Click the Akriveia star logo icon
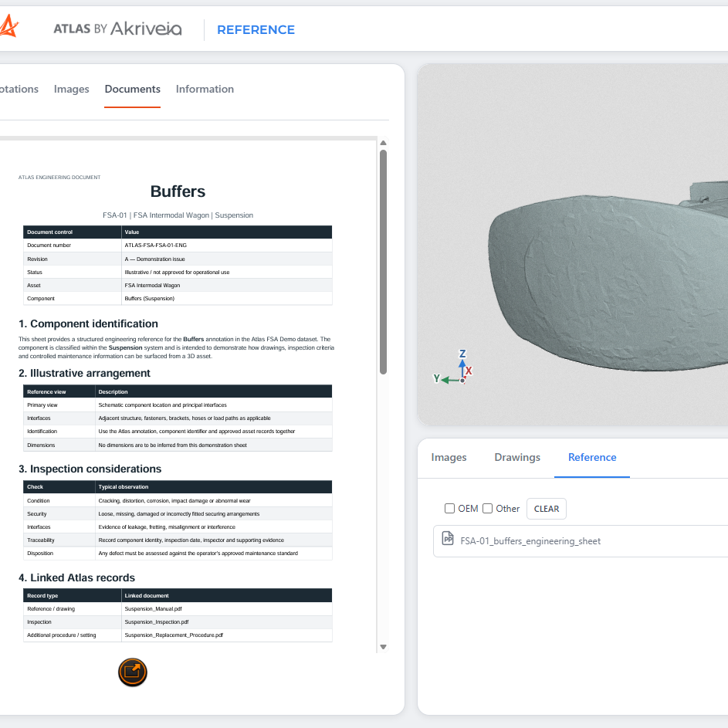728x728 pixels. point(8,26)
